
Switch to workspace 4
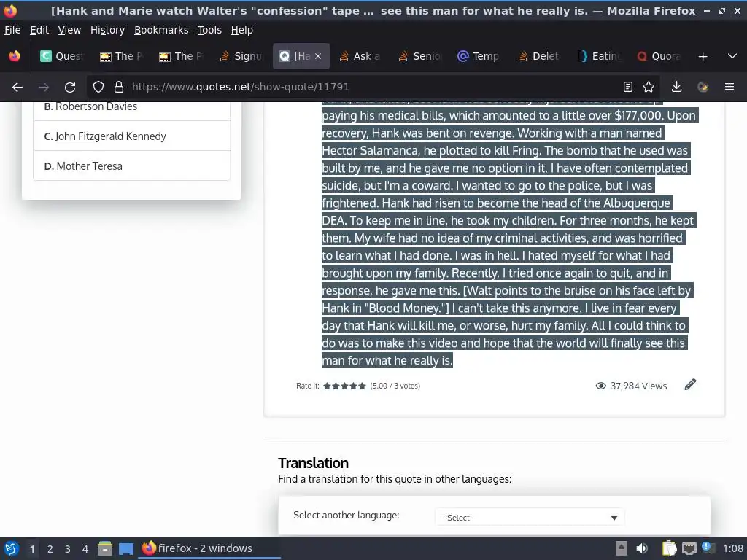coord(85,549)
